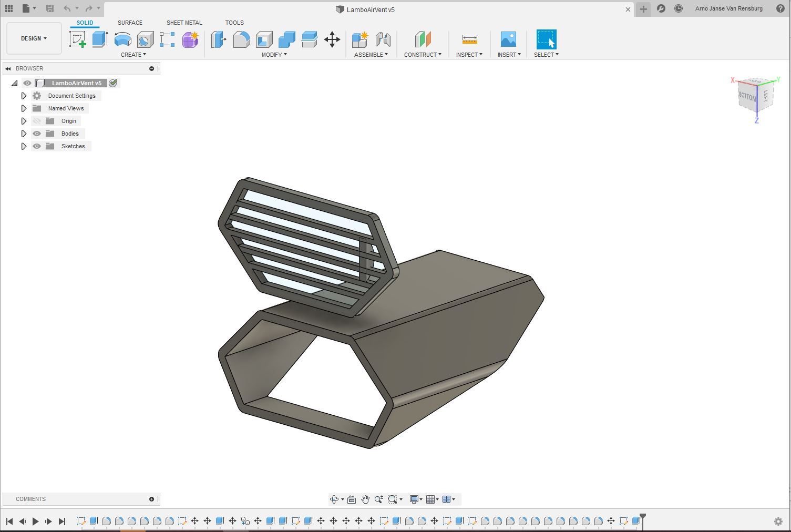Expand Document Settings node
This screenshot has width=791, height=532.
tap(24, 96)
